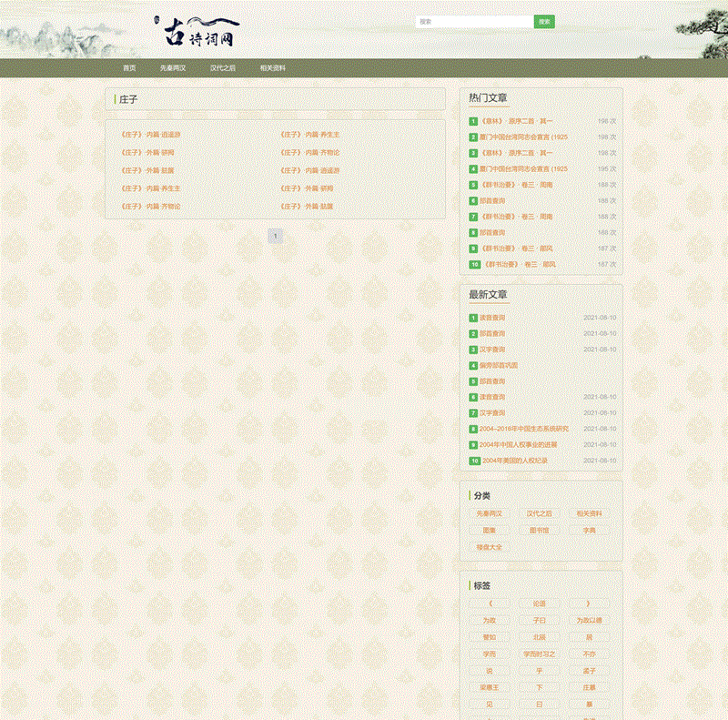
Task: Click the green number 1 badge under 热门文章
Action: [473, 121]
